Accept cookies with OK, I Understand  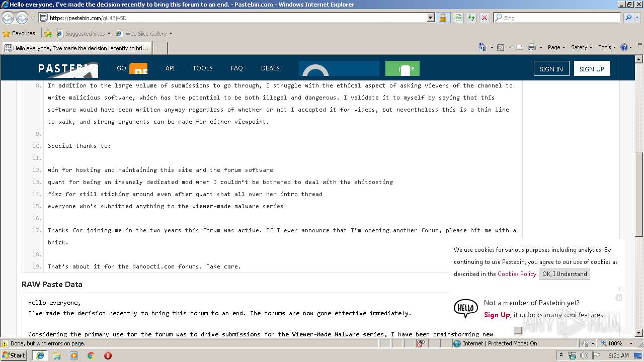point(565,274)
